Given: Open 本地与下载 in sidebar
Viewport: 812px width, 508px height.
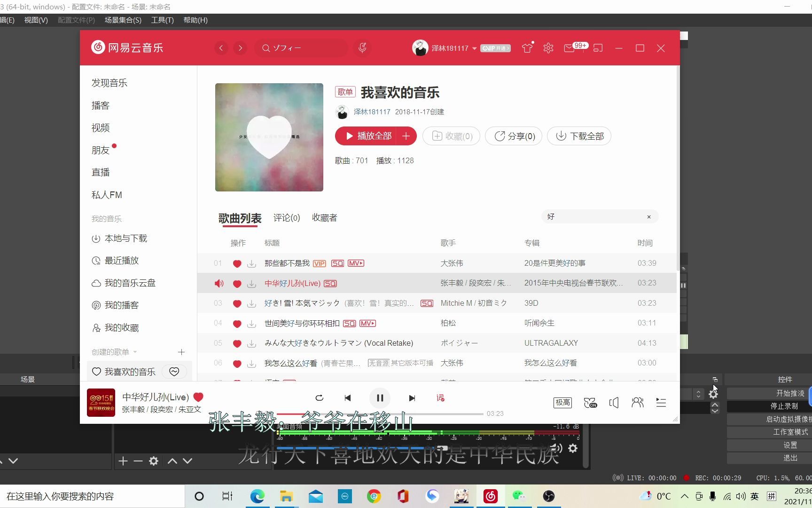Looking at the screenshot, I should click(119, 238).
